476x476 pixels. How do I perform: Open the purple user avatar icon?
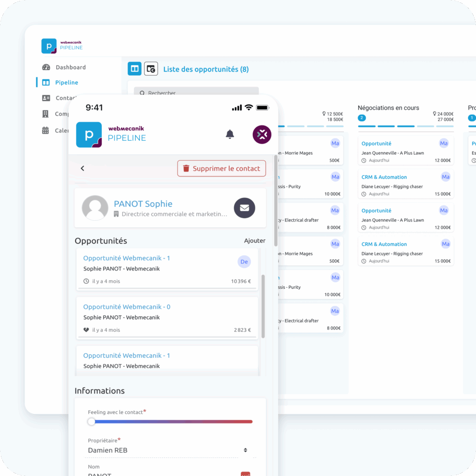[262, 134]
